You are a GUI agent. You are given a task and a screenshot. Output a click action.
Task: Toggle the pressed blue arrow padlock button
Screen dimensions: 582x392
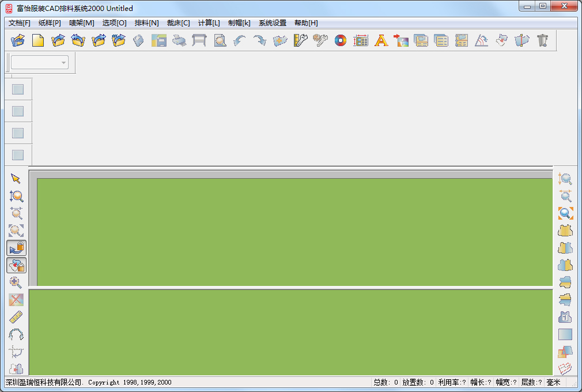pyautogui.click(x=16, y=248)
